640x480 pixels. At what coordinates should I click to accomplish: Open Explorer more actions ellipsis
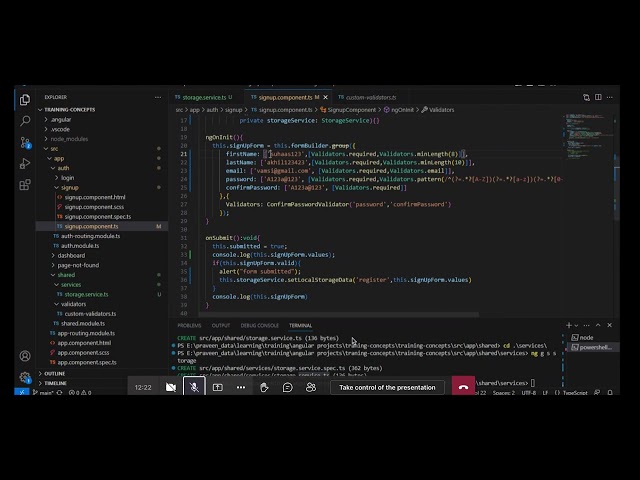(158, 97)
